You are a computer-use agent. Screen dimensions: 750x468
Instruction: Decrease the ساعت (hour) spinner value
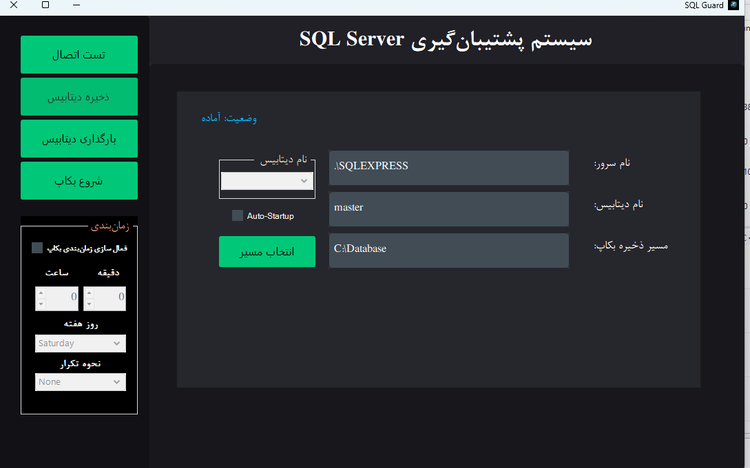[41, 304]
